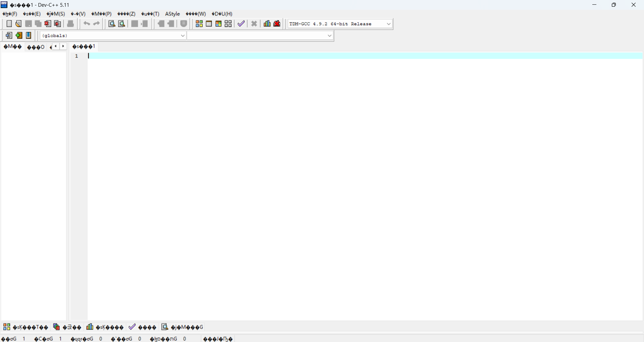
Task: Select the first left-panel tab (Project)
Action: pos(13,47)
